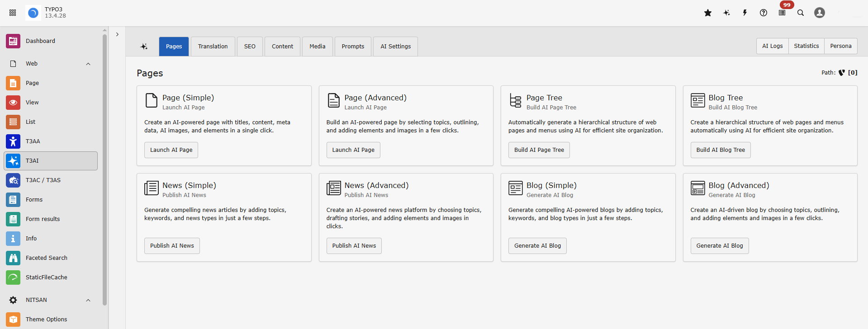
Task: Click Publish AI News in News (Advanced) card
Action: tap(354, 246)
